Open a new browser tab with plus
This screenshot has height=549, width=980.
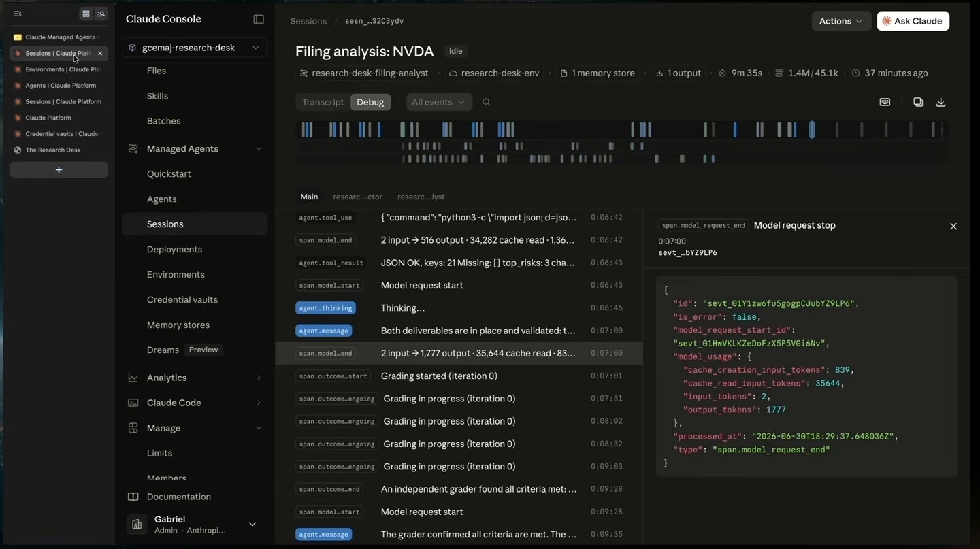tap(59, 169)
